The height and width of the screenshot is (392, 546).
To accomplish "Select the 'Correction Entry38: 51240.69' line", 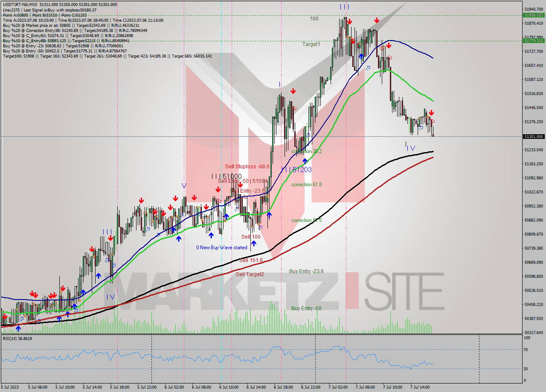I will (75, 30).
